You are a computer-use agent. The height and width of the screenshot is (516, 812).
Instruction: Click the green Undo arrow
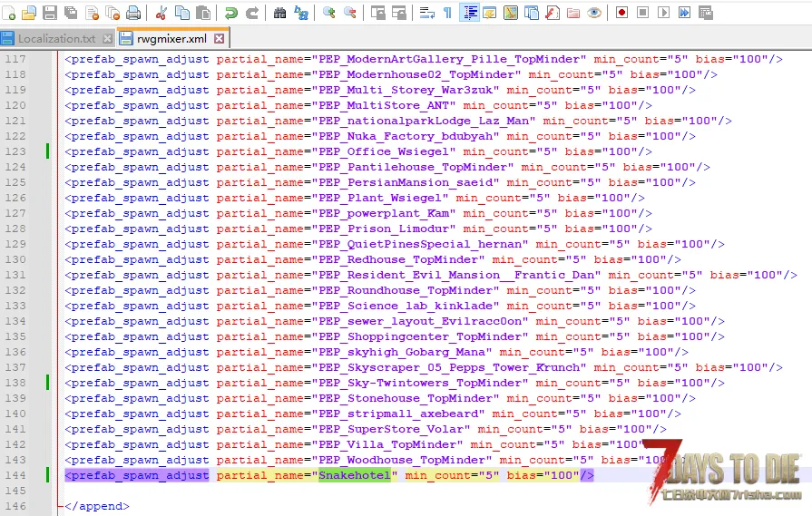[x=231, y=13]
